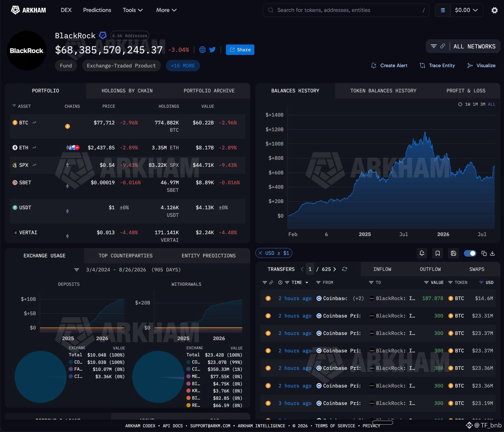Click the withdrawals pie chart
The width and height of the screenshot is (504, 432).
[158, 377]
